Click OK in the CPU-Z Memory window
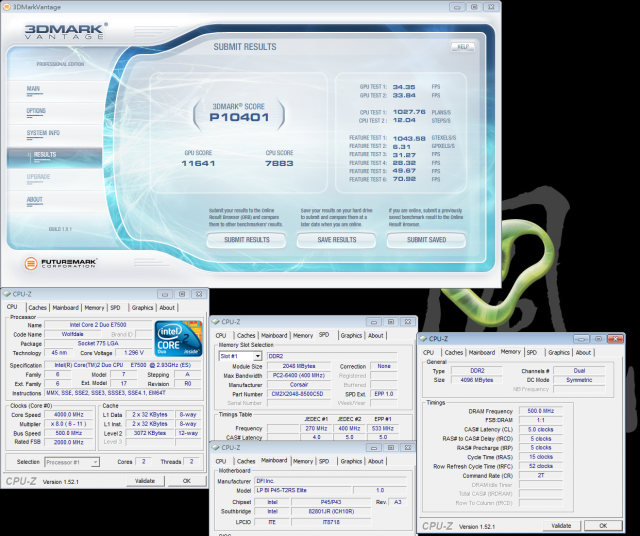 point(603,526)
